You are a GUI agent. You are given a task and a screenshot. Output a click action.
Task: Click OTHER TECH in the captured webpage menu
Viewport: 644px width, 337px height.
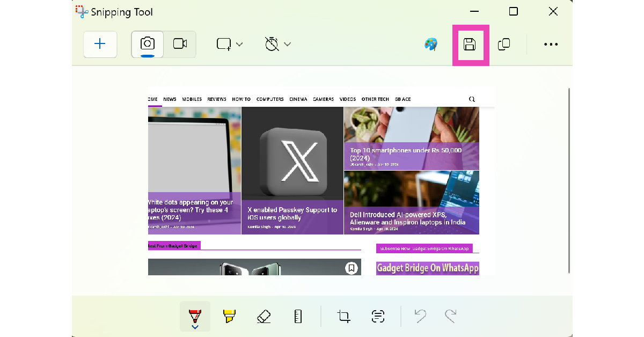(x=375, y=99)
